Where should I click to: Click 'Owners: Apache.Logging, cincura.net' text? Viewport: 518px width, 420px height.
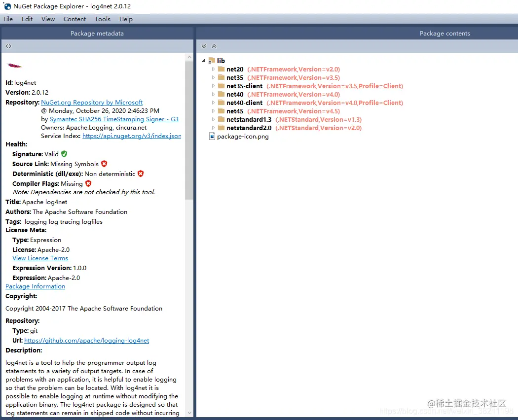tap(94, 128)
